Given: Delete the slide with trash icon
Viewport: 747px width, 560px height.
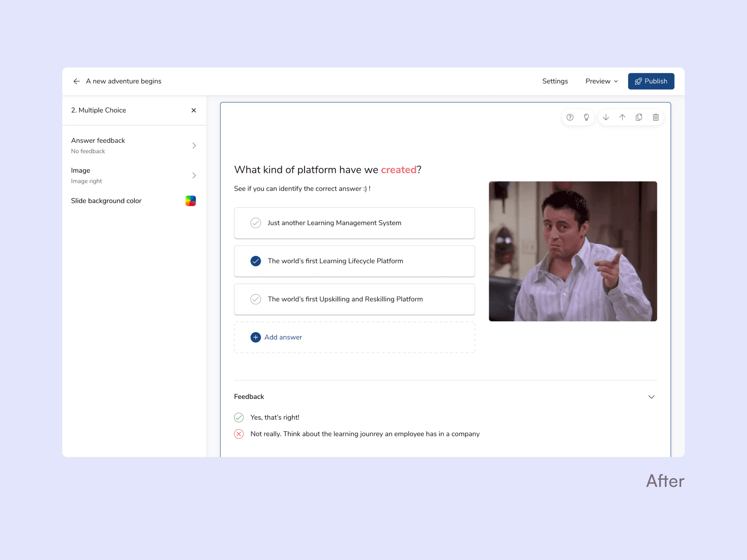Looking at the screenshot, I should click(655, 117).
